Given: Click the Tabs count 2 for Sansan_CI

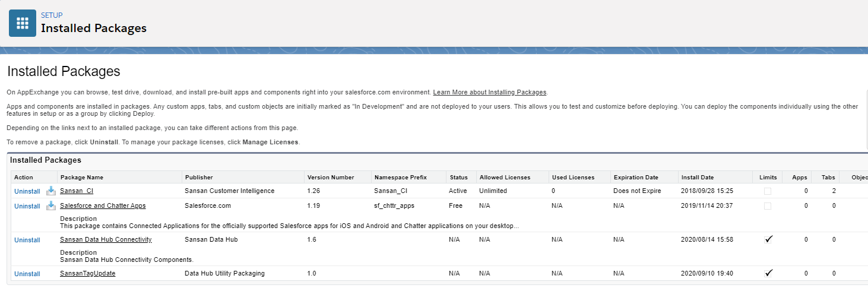Looking at the screenshot, I should pos(834,191).
